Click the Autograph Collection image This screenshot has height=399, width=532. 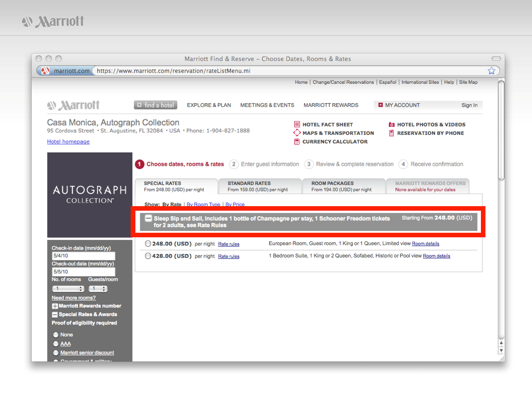pyautogui.click(x=90, y=195)
